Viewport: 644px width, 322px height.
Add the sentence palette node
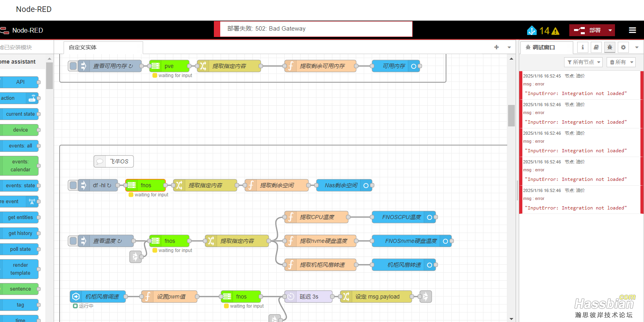pyautogui.click(x=19, y=289)
